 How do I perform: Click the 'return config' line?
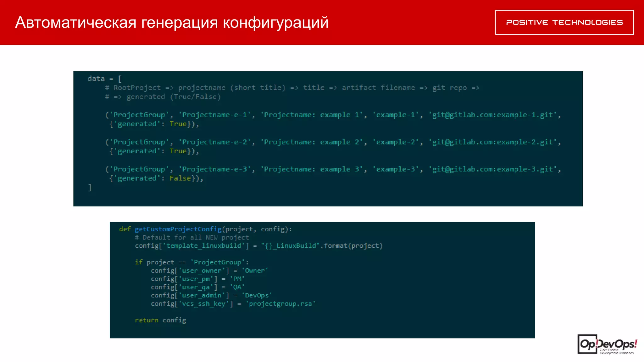tap(160, 320)
